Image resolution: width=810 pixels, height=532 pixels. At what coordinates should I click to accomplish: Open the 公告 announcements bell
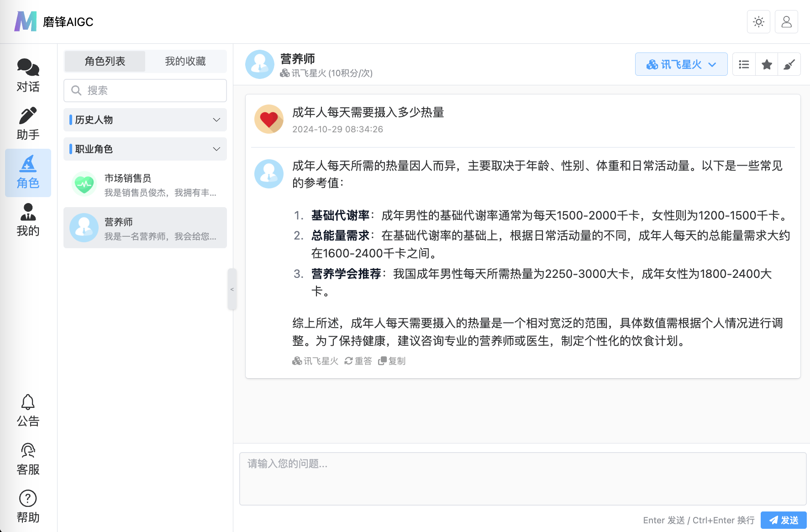coord(28,411)
